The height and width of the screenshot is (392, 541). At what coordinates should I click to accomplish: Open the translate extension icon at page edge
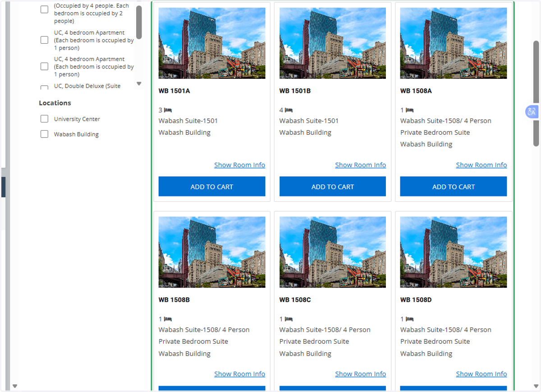click(532, 111)
